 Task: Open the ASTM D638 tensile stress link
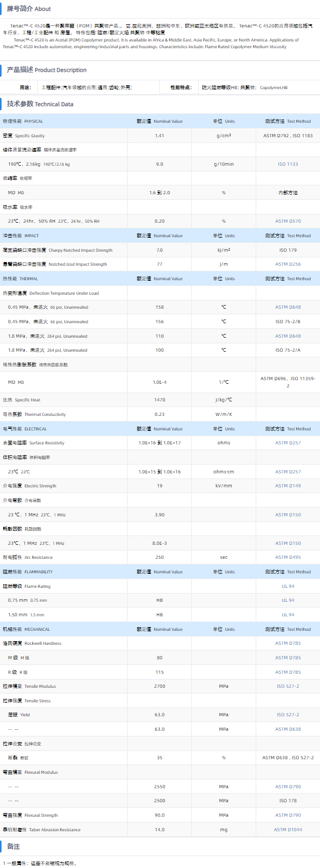tap(288, 729)
